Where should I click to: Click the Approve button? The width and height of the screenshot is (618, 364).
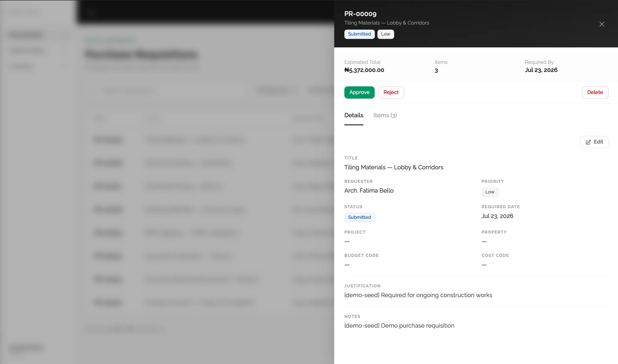359,92
